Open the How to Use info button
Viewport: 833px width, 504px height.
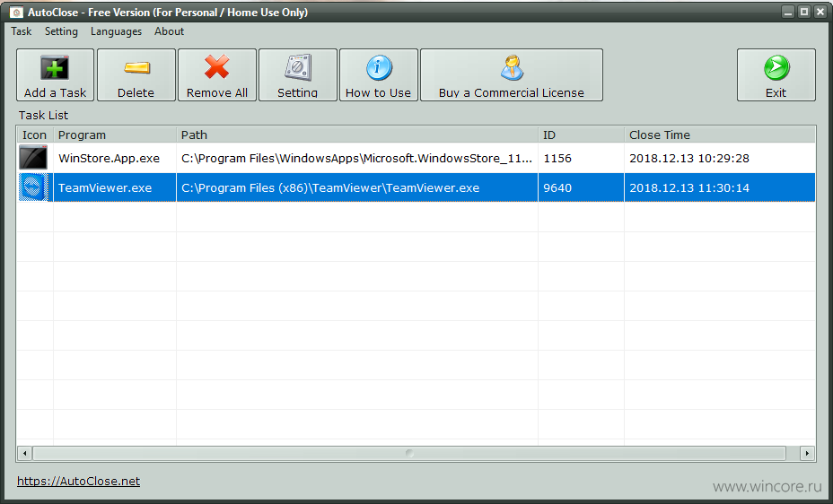point(378,74)
